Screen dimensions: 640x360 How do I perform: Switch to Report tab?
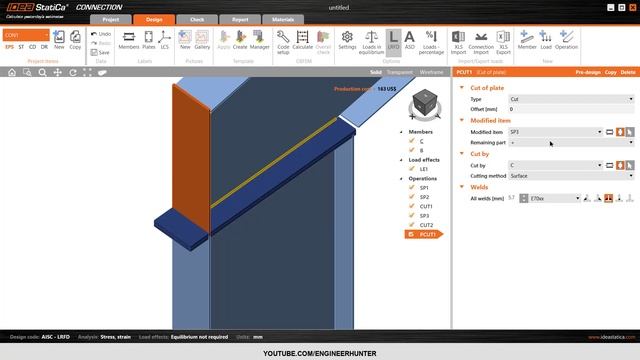(x=240, y=20)
